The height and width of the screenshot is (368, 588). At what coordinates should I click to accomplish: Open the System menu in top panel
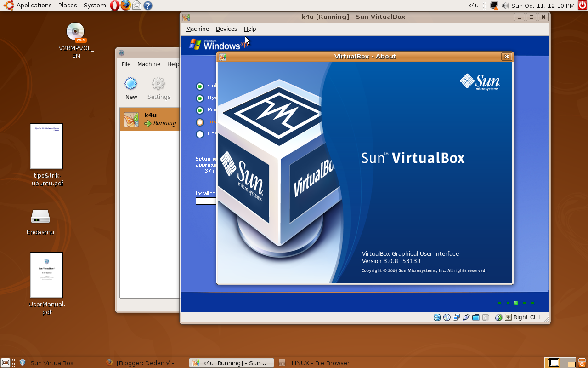pos(95,6)
